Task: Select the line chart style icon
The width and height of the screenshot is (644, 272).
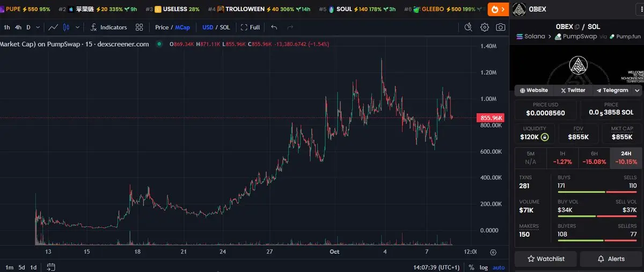Action: point(53,27)
